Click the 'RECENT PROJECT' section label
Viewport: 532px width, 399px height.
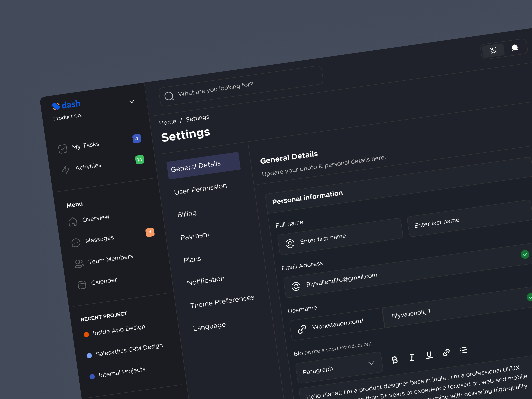point(104,317)
